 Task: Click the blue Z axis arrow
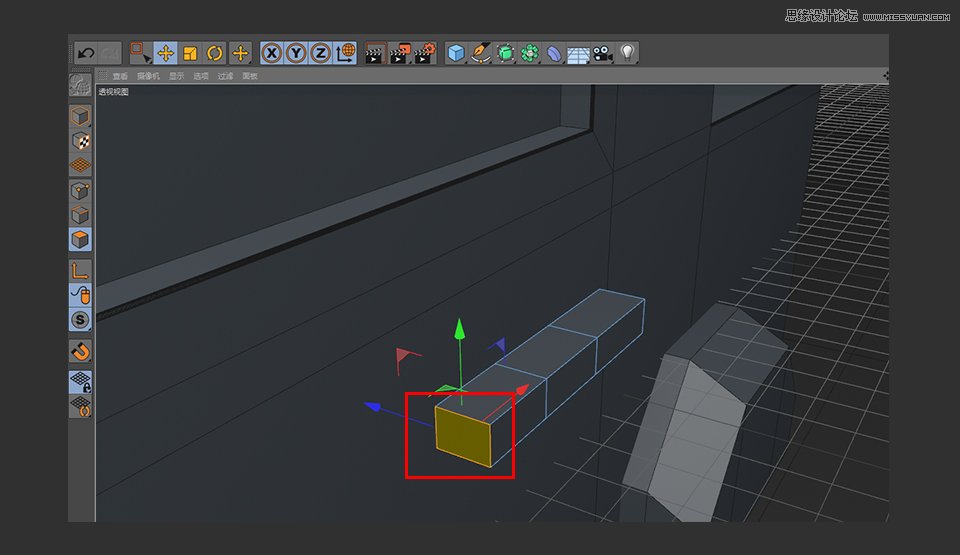point(372,406)
